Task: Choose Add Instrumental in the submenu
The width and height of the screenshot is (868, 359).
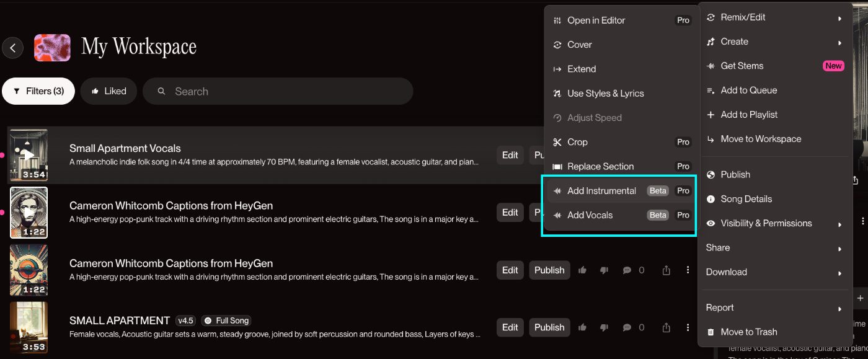Action: (601, 191)
